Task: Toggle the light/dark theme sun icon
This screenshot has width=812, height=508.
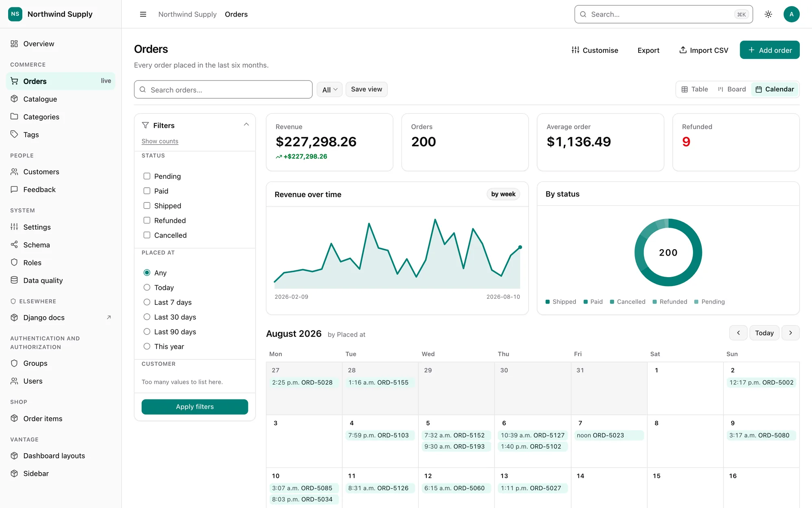Action: (768, 14)
